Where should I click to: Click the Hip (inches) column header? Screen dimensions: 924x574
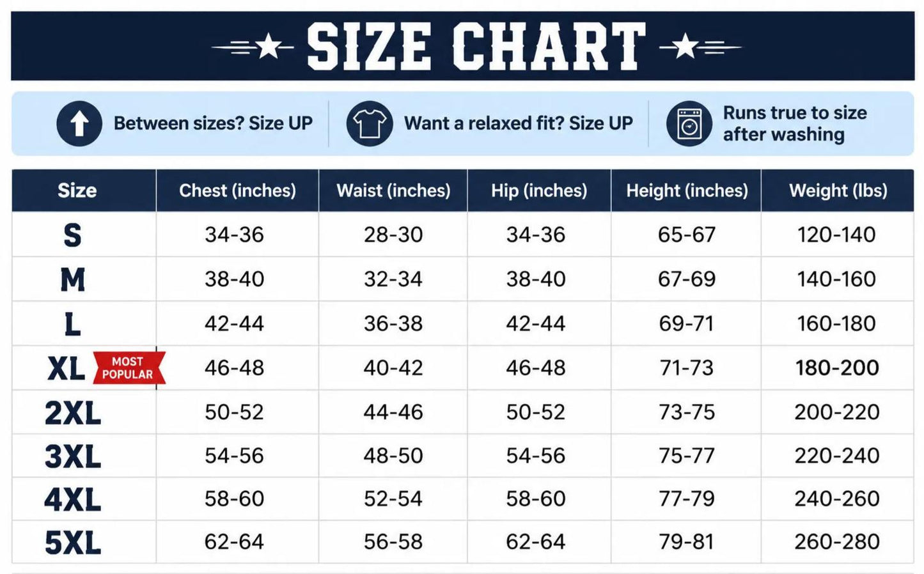pyautogui.click(x=539, y=190)
